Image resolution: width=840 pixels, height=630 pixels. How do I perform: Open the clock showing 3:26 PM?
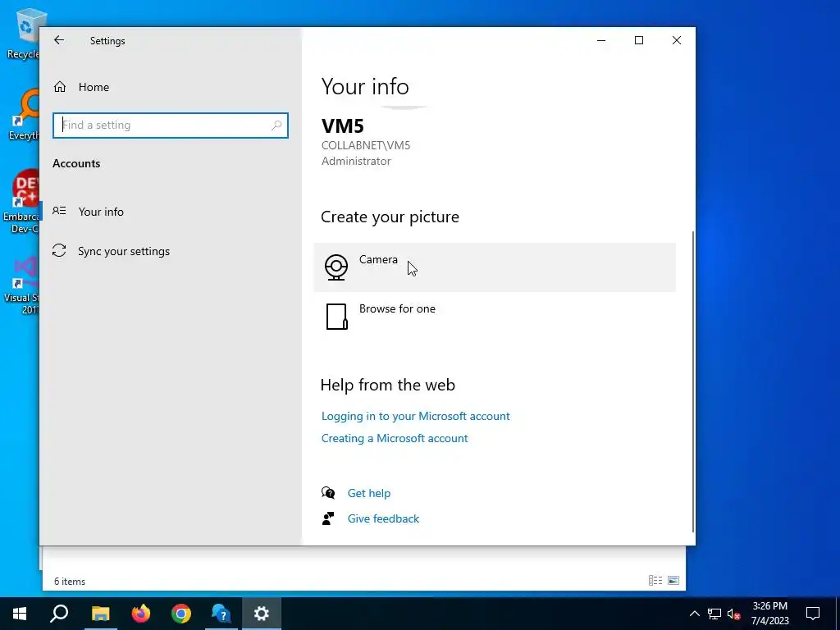tap(769, 614)
